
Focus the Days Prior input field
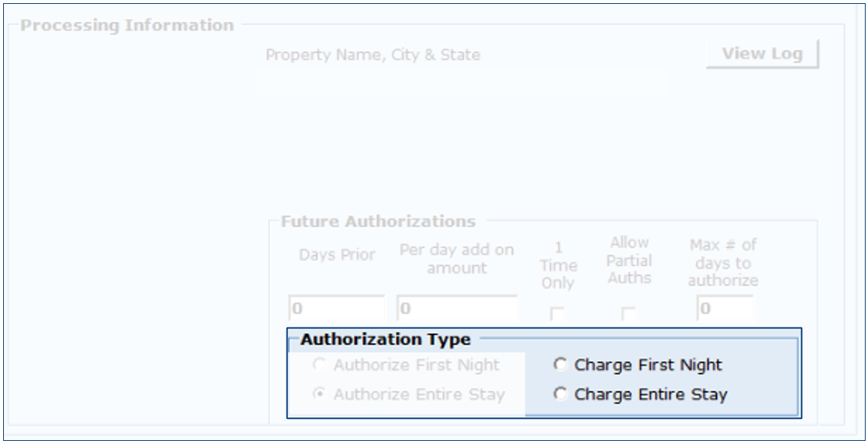(337, 309)
